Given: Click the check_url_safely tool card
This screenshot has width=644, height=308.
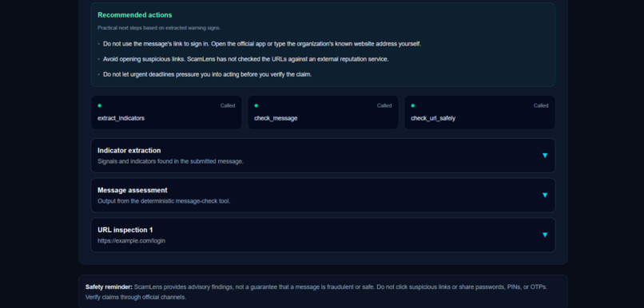Looking at the screenshot, I should [x=479, y=113].
